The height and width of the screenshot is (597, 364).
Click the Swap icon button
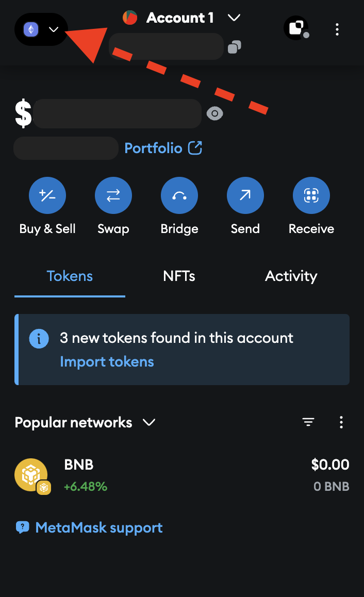[x=113, y=195]
